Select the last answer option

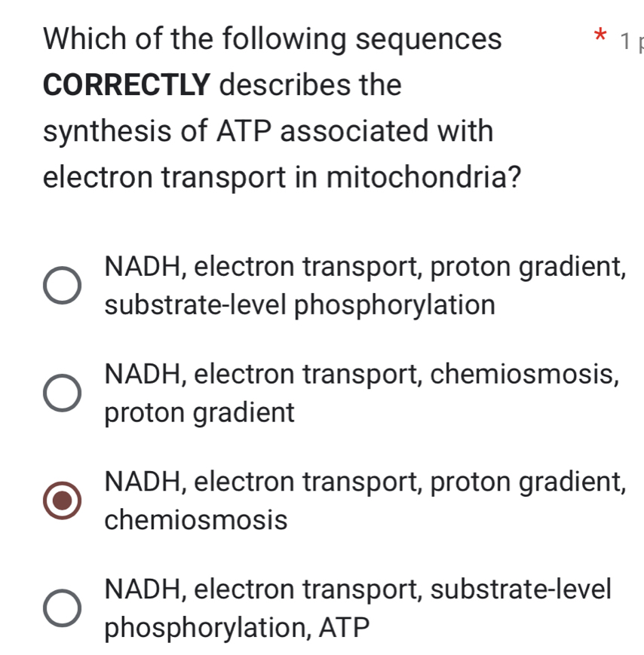click(63, 606)
